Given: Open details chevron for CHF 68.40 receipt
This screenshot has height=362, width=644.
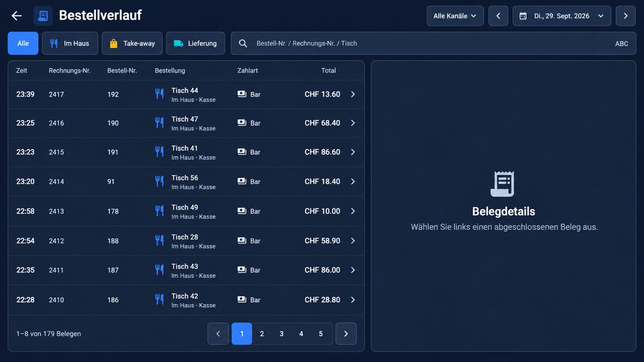Looking at the screenshot, I should point(353,123).
